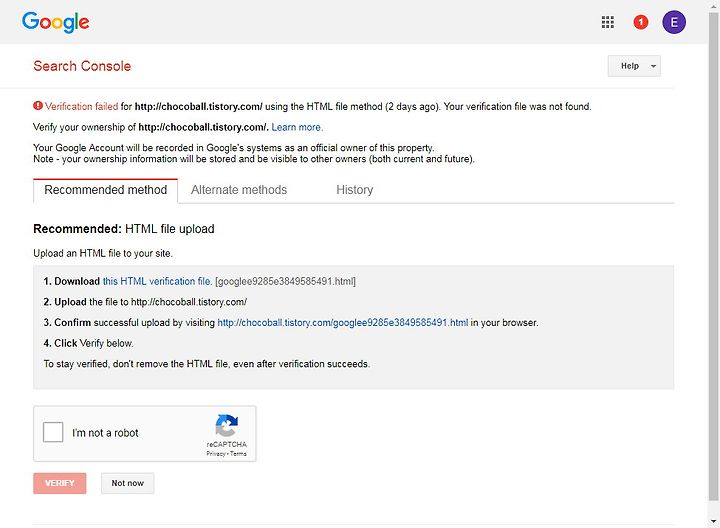720x528 pixels.
Task: Click the red verification failed warning icon
Action: click(x=38, y=106)
